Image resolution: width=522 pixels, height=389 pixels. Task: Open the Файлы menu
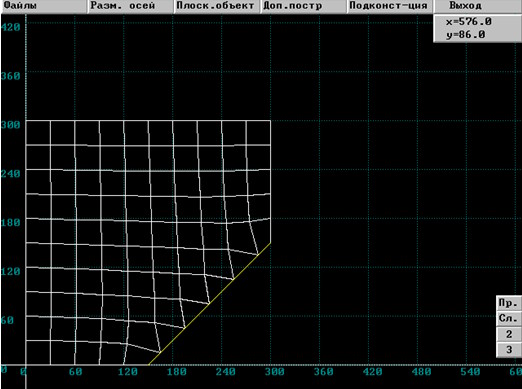(44, 6)
